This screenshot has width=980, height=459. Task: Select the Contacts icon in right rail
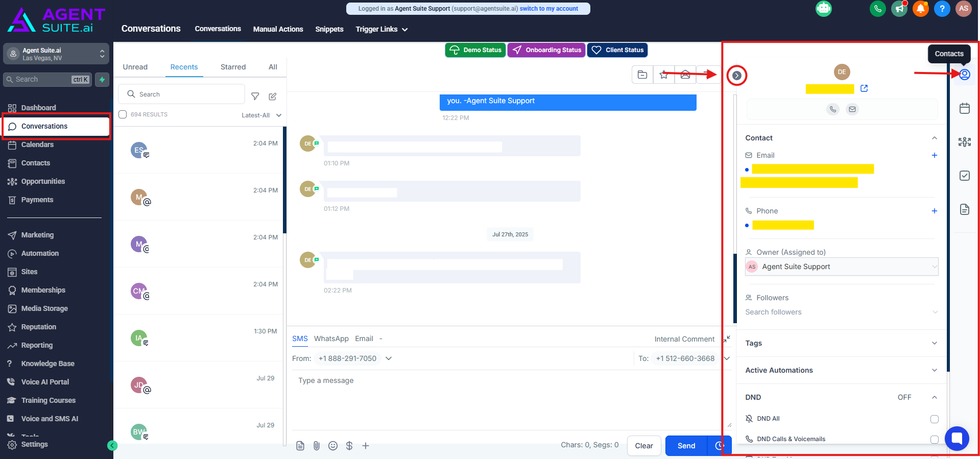coord(965,75)
